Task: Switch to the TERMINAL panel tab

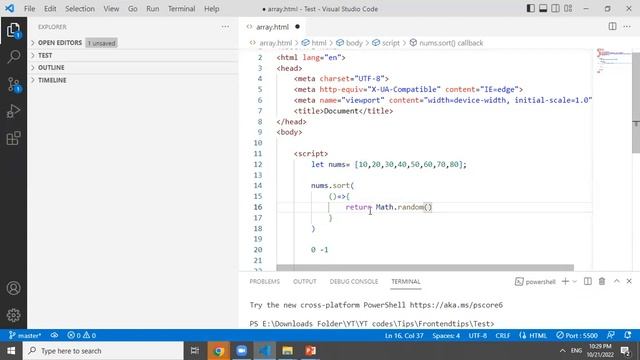Action: point(406,282)
